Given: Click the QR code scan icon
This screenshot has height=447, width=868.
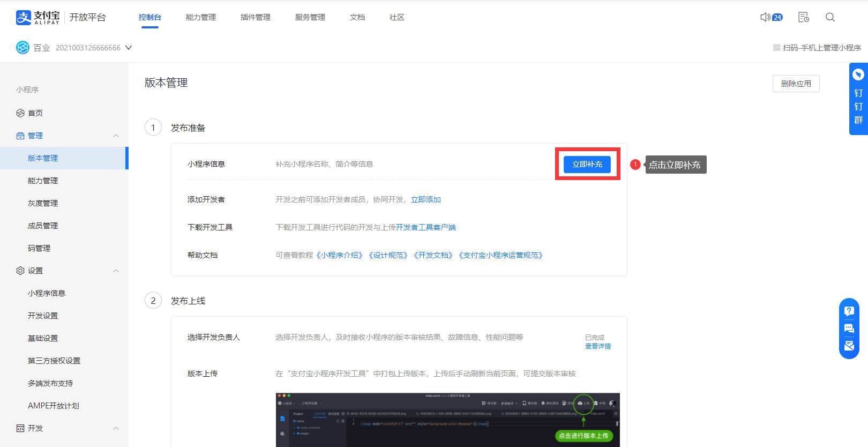Looking at the screenshot, I should click(777, 48).
